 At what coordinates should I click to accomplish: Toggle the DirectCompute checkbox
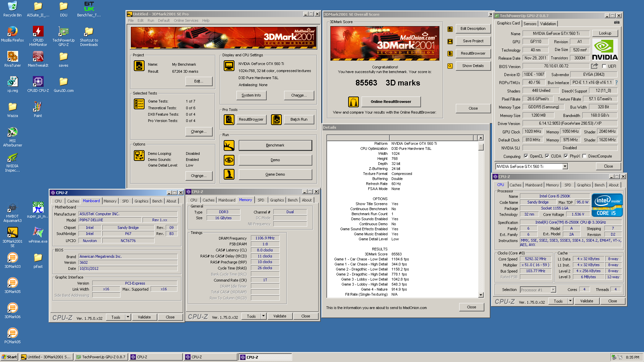[x=584, y=156]
